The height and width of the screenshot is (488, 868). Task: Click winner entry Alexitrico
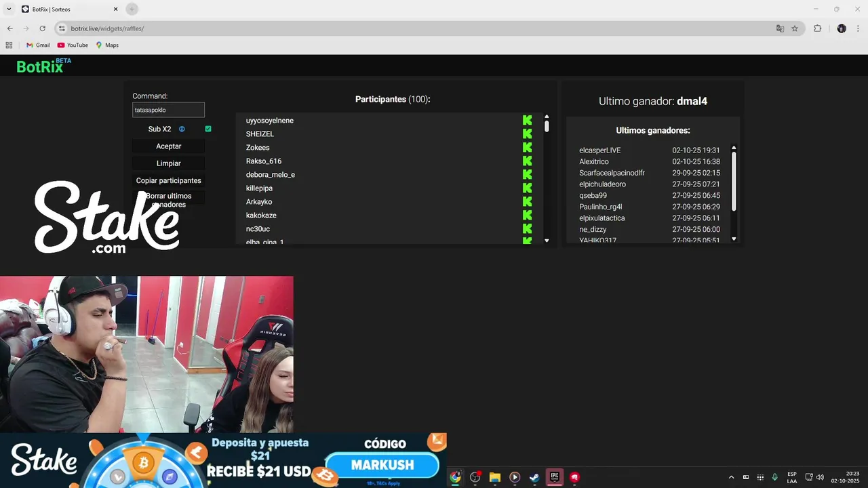[x=594, y=162]
